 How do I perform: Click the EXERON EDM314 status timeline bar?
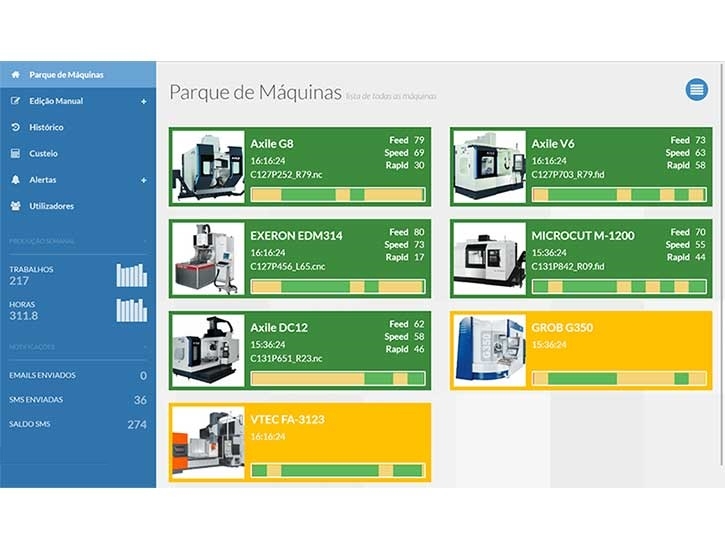[338, 286]
